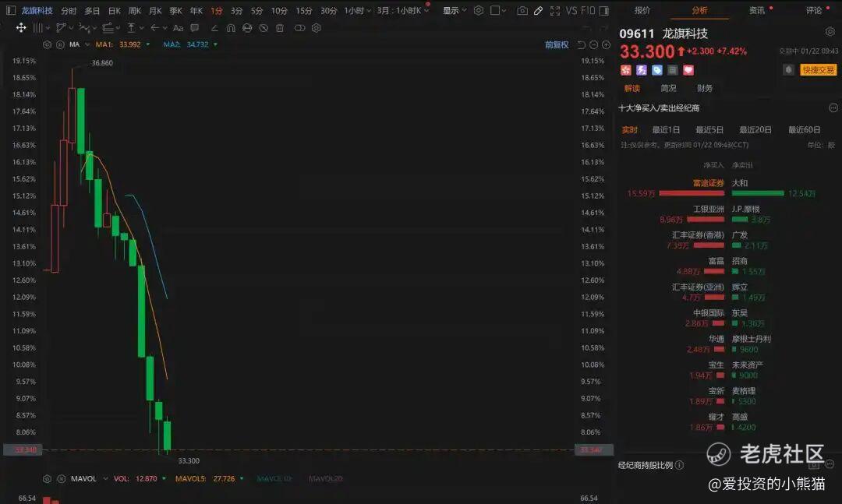Select the 最近20日 broker period
Viewport: 842px width, 504px height.
coord(755,130)
